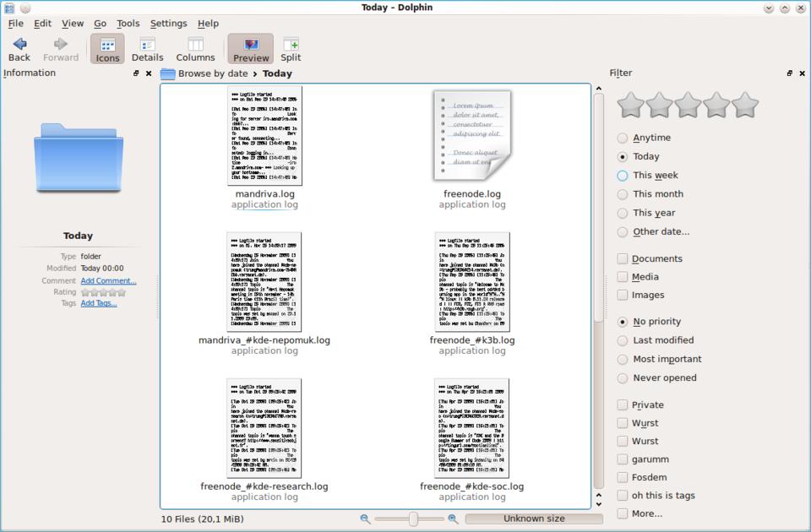The width and height of the screenshot is (811, 532).
Task: Open Split view from toolbar
Action: [x=291, y=45]
